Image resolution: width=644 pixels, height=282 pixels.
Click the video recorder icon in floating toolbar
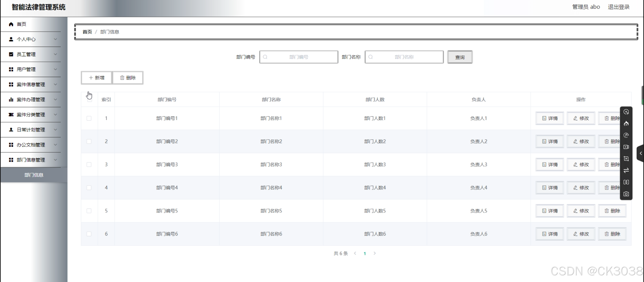626,147
